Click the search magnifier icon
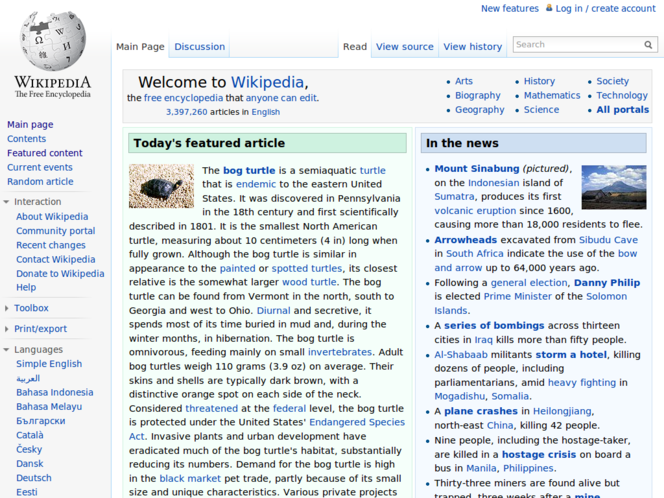664x498 pixels. pos(648,45)
